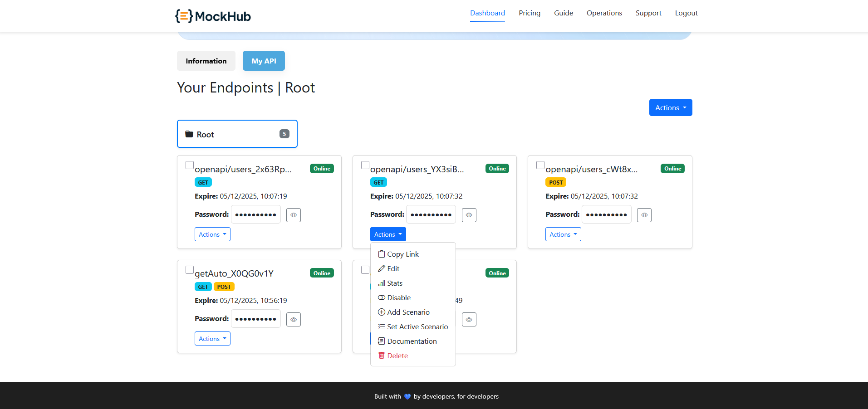This screenshot has height=409, width=868.
Task: Open Actions on openapi/users_cWt8x card
Action: [x=563, y=234]
